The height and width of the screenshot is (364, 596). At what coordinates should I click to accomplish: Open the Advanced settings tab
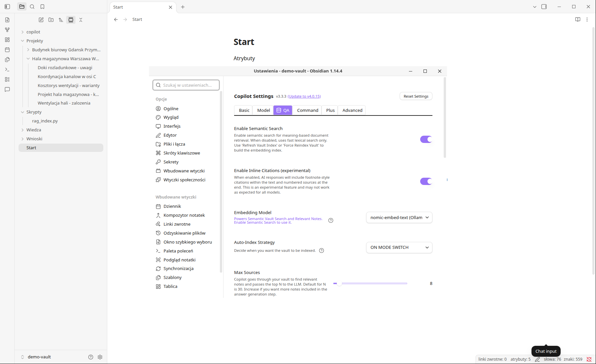coord(352,110)
